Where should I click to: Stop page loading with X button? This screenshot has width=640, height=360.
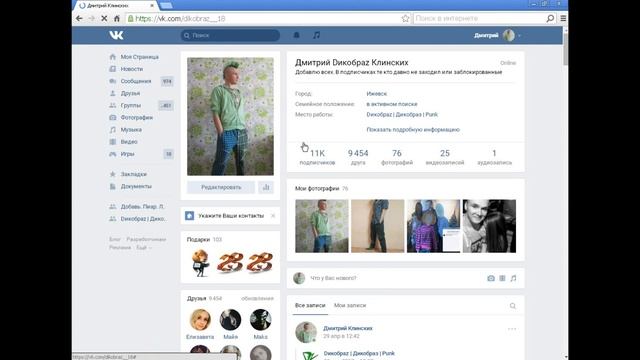click(104, 18)
